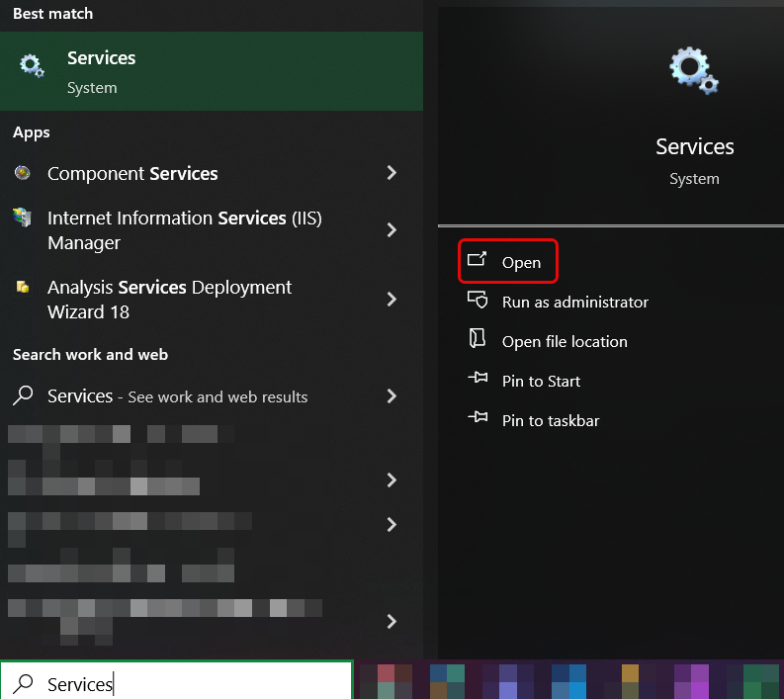Click the search box magnifier icon

[x=23, y=683]
